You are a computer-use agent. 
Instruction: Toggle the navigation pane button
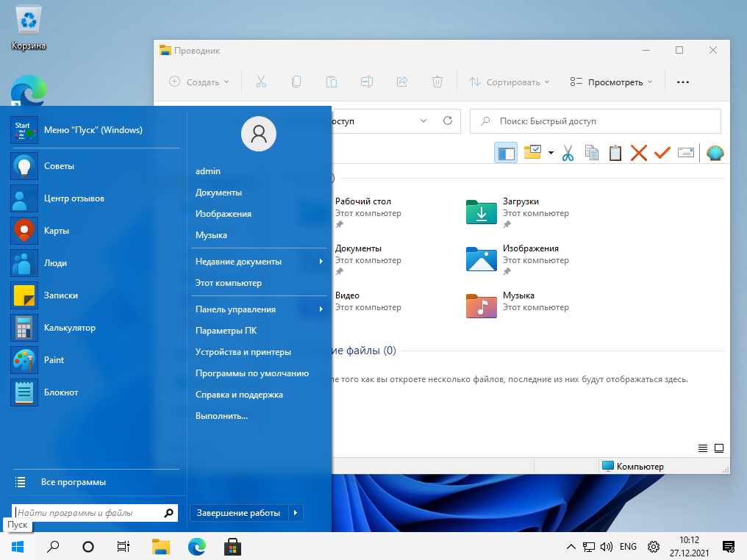click(x=506, y=153)
